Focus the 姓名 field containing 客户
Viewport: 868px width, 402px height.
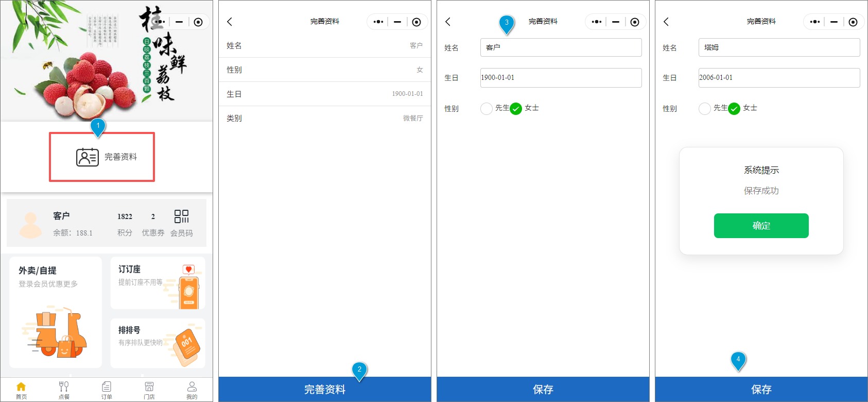[561, 47]
